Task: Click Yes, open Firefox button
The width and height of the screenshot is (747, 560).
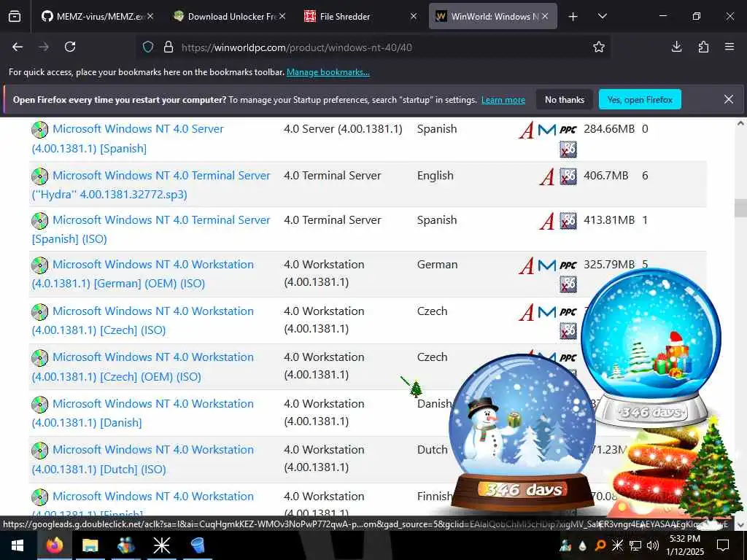Action: (640, 99)
